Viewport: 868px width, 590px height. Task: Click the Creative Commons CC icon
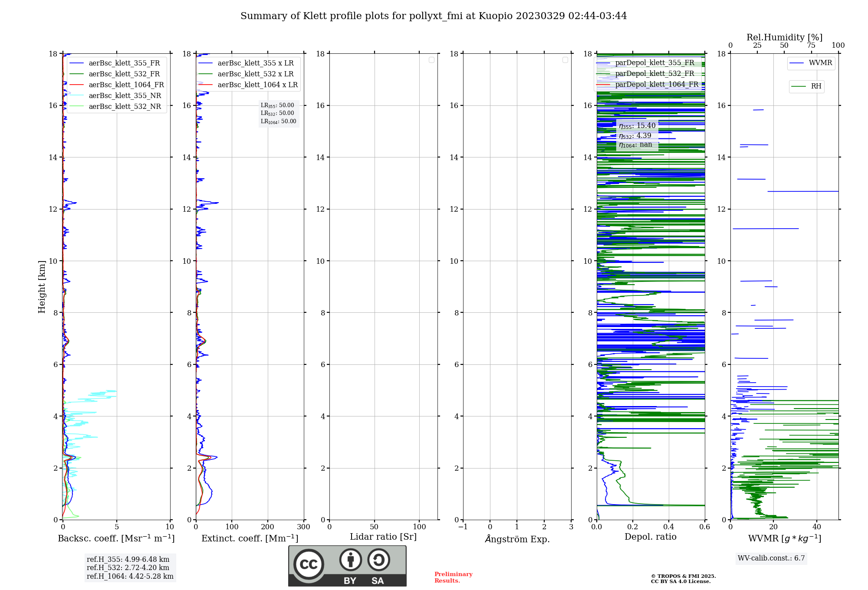point(309,564)
